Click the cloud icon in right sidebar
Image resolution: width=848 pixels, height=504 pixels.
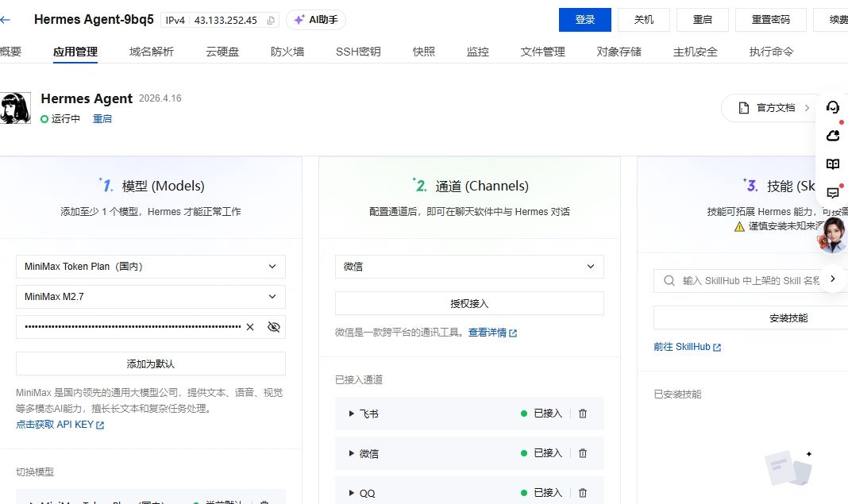click(x=833, y=136)
